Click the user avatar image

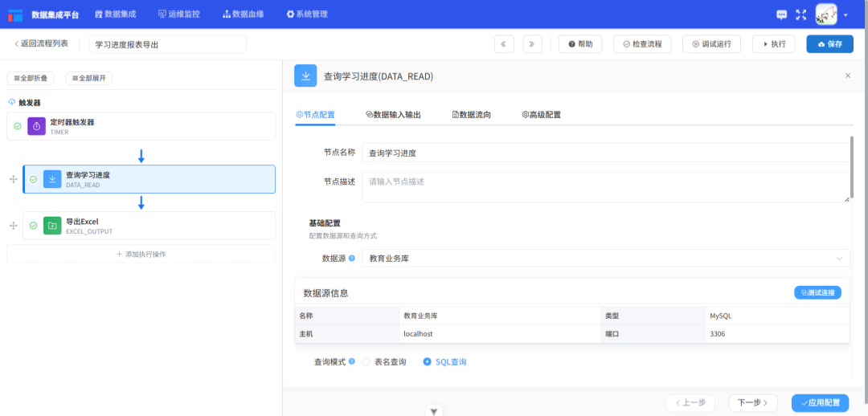click(x=826, y=14)
